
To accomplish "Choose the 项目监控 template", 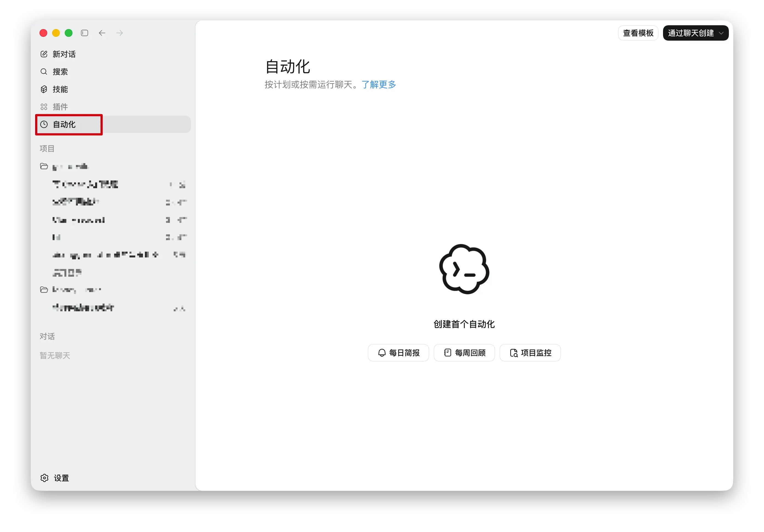I will click(x=530, y=353).
